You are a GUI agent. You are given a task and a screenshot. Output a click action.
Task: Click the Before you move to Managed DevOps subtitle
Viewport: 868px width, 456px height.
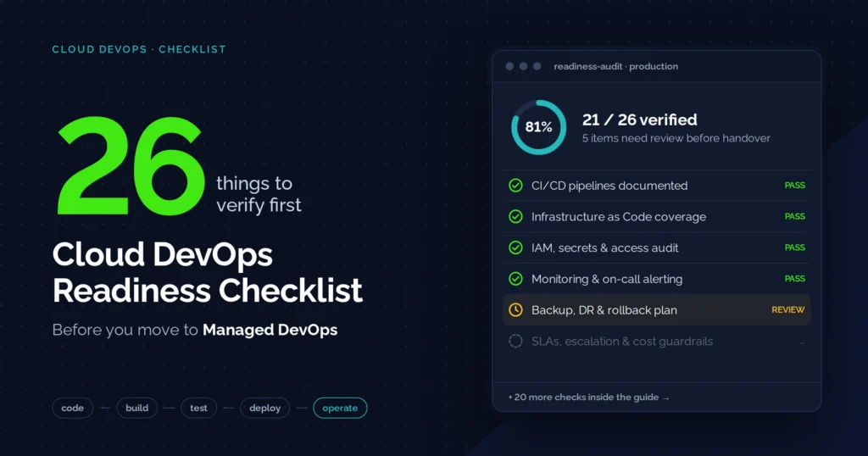[x=195, y=330]
